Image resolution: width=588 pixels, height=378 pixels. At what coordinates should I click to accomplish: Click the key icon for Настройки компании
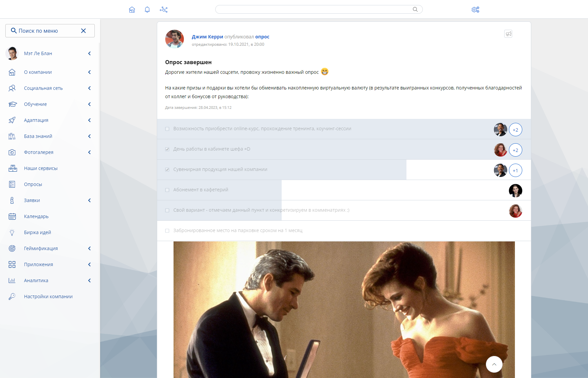(12, 297)
